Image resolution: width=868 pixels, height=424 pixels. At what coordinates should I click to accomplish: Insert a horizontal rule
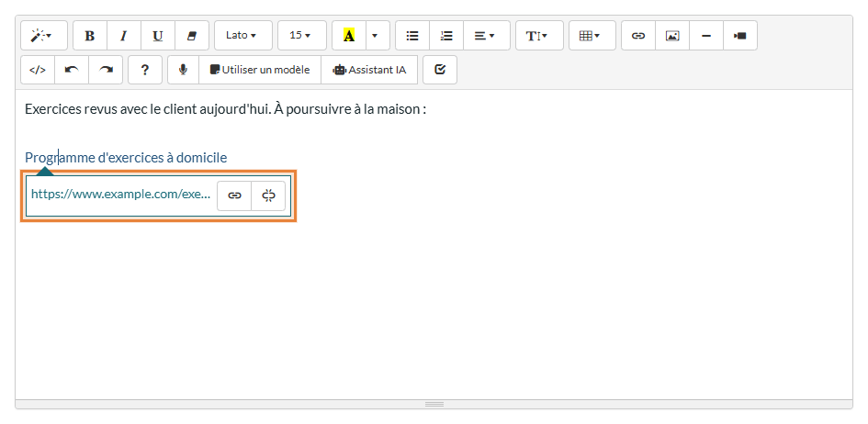tap(706, 36)
